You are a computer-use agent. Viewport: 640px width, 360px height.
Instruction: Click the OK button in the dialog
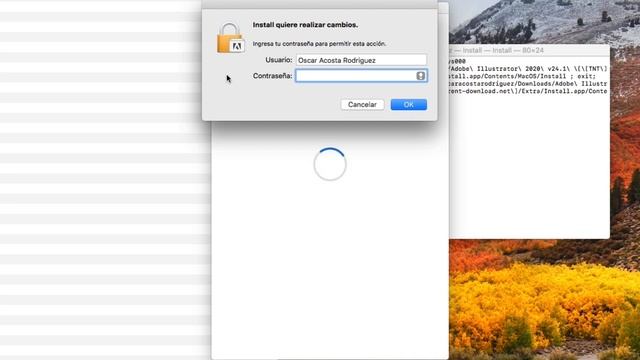(x=409, y=104)
